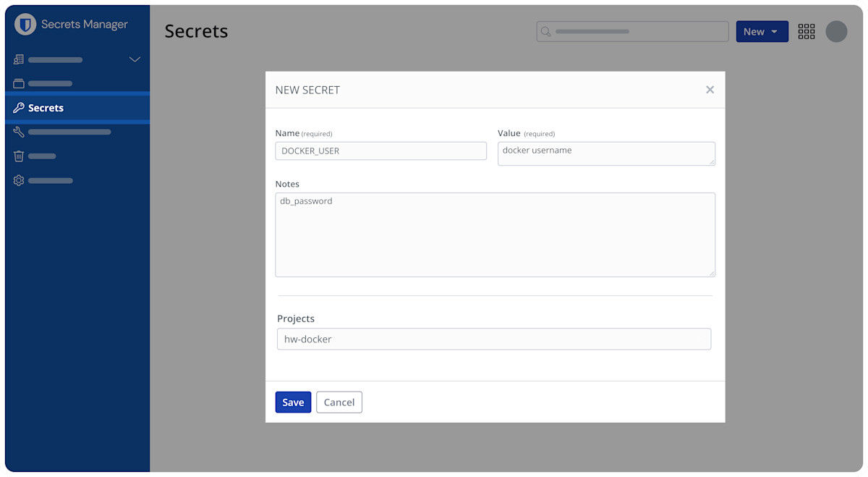Click the Name field containing DOCKER_USER

click(380, 151)
